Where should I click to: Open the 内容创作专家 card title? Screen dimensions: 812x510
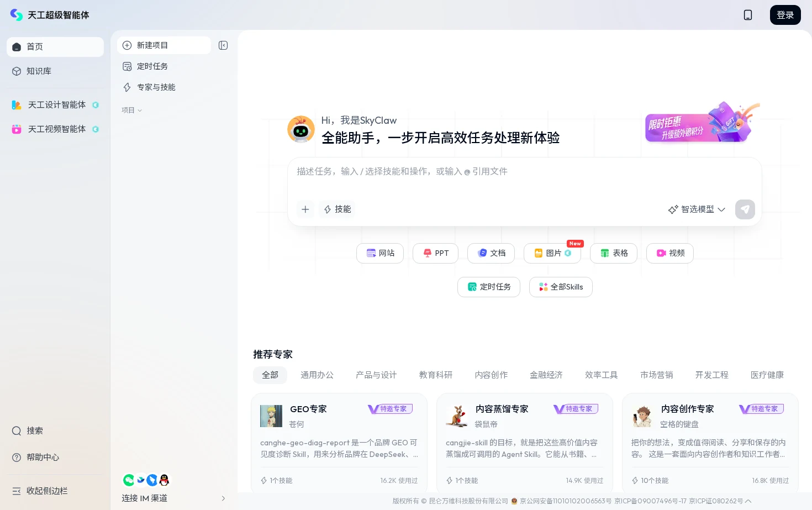click(x=687, y=409)
